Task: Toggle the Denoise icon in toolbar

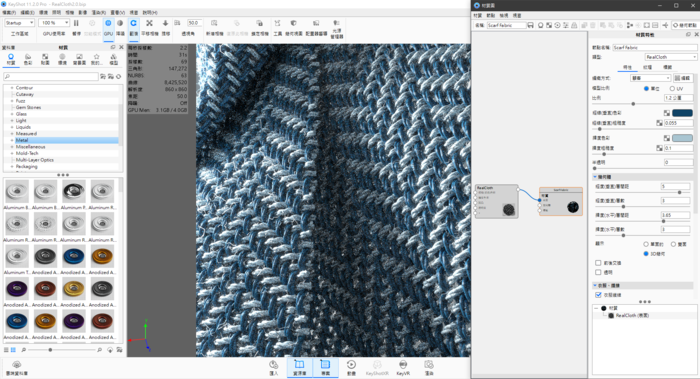Action: [120, 23]
